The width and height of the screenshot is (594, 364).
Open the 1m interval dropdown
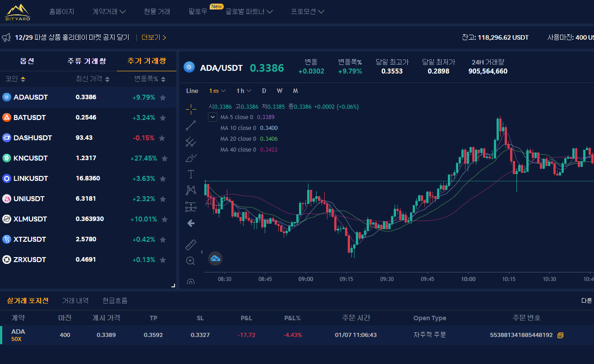tap(217, 91)
